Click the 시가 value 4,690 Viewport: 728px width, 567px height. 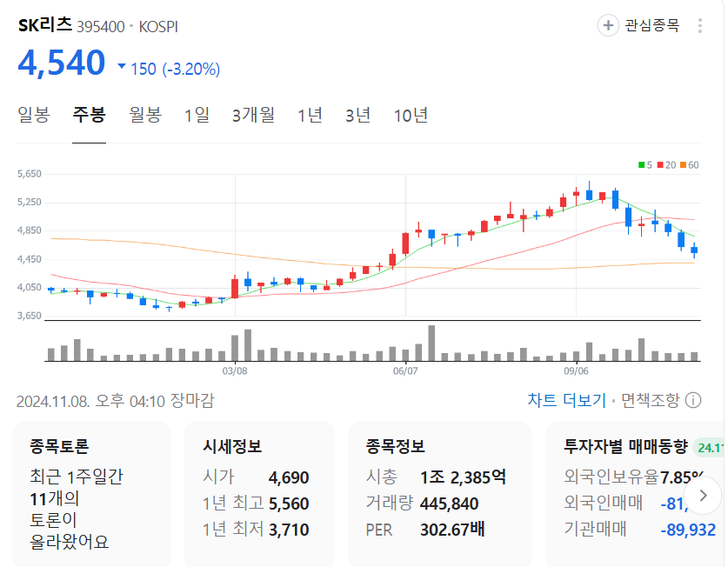[x=289, y=477]
